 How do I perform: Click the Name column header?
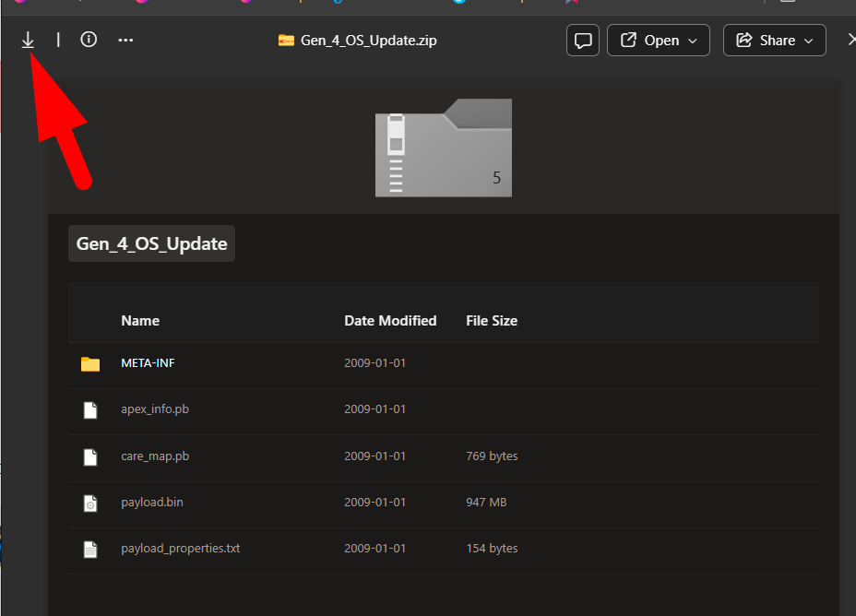point(140,321)
